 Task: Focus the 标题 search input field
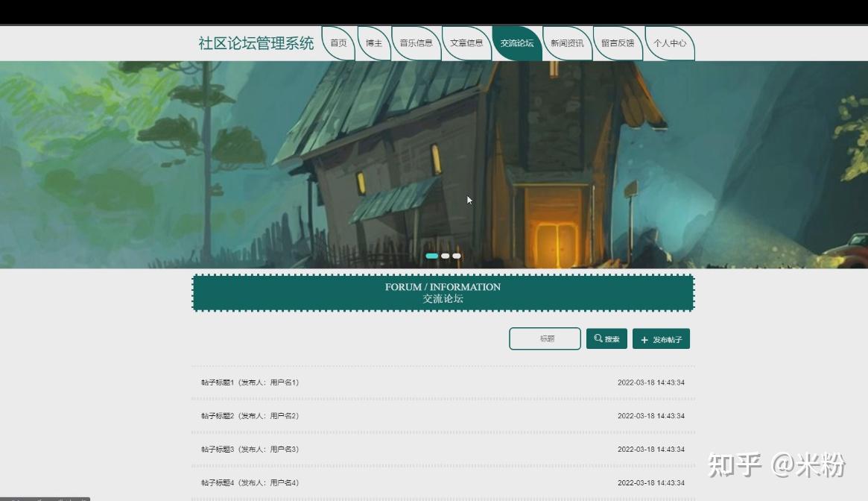pos(545,338)
